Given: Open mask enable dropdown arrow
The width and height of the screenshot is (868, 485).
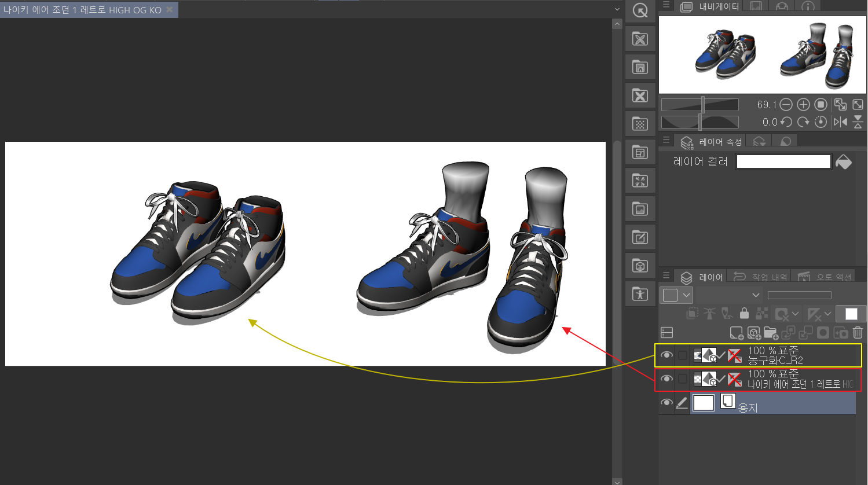Looking at the screenshot, I should coord(796,314).
